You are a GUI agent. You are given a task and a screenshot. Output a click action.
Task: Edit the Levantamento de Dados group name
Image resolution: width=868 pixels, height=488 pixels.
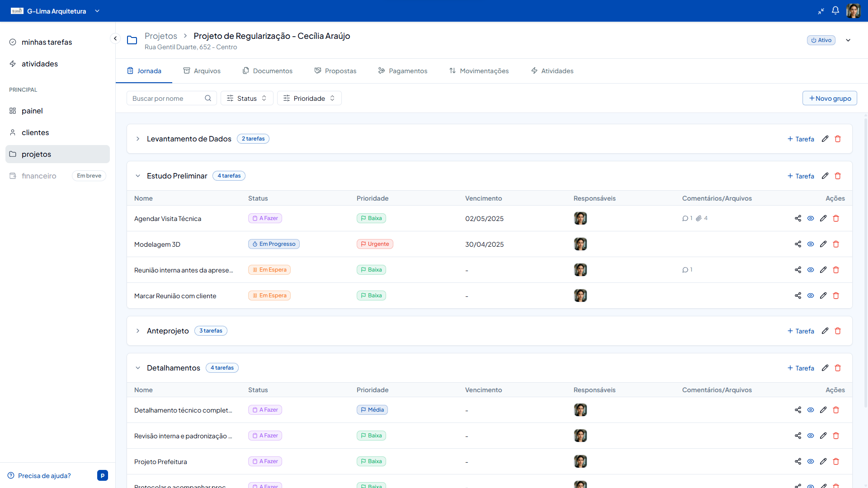[825, 139]
